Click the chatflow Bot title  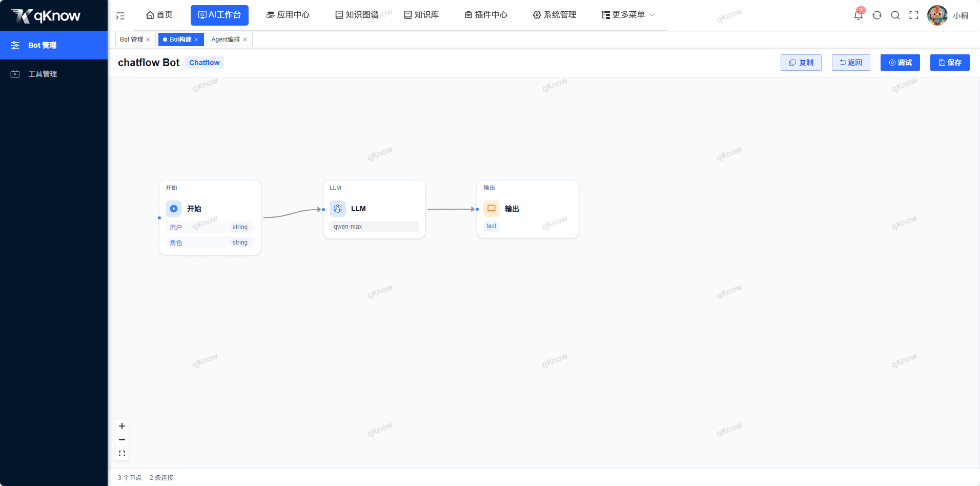(x=149, y=63)
